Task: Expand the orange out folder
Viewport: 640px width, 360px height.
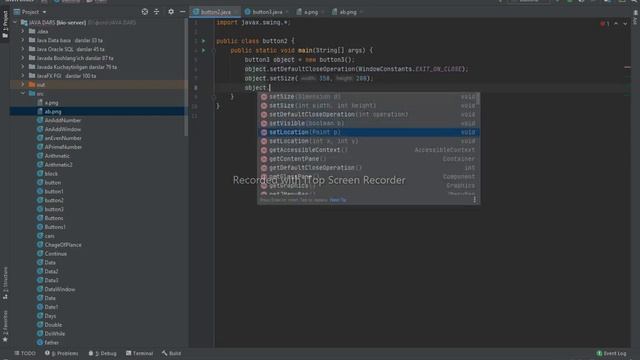Action: [23, 84]
